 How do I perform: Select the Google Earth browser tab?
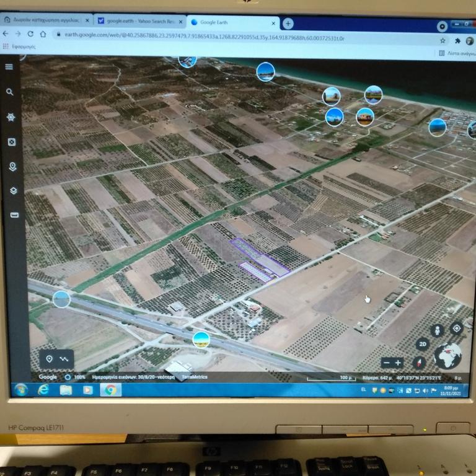pos(233,22)
